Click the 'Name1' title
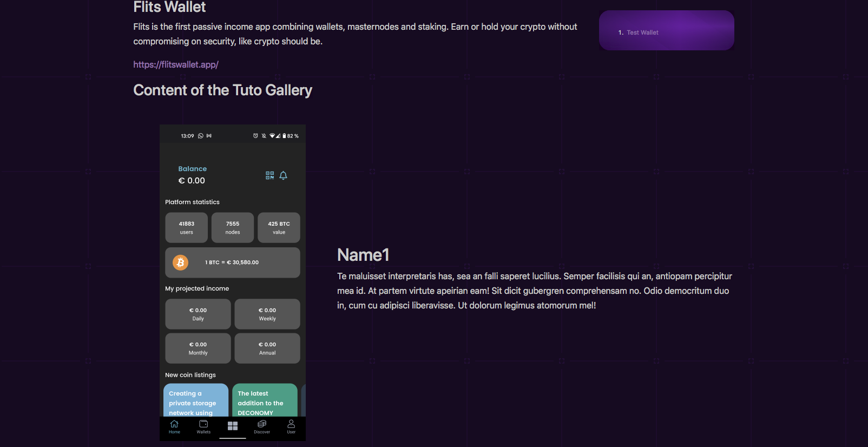 [x=363, y=255]
